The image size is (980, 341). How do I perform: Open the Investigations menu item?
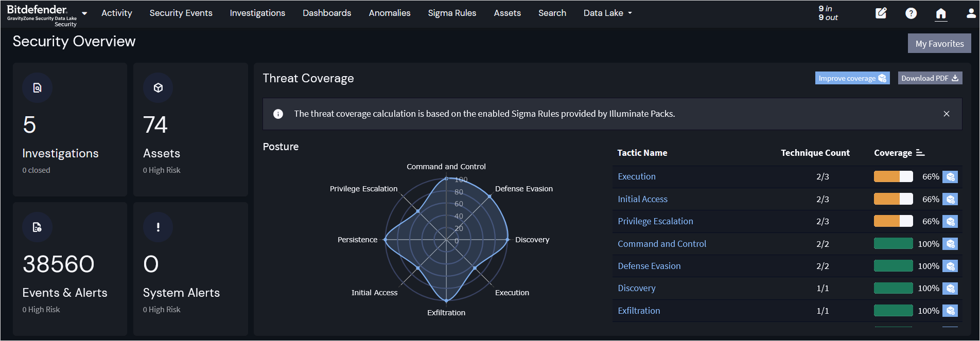point(257,13)
